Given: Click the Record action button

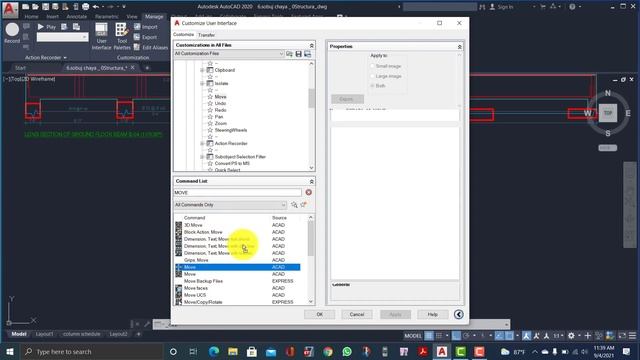Looking at the screenshot, I should pyautogui.click(x=12, y=33).
